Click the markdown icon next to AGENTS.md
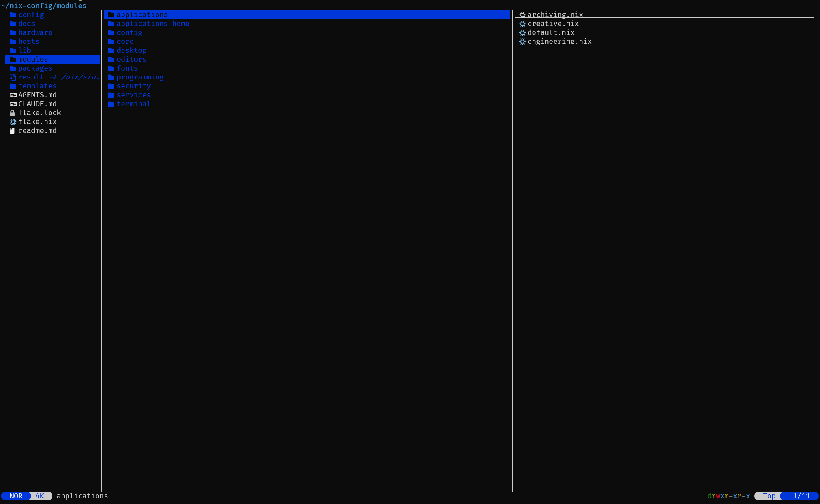Image resolution: width=820 pixels, height=504 pixels. point(13,95)
